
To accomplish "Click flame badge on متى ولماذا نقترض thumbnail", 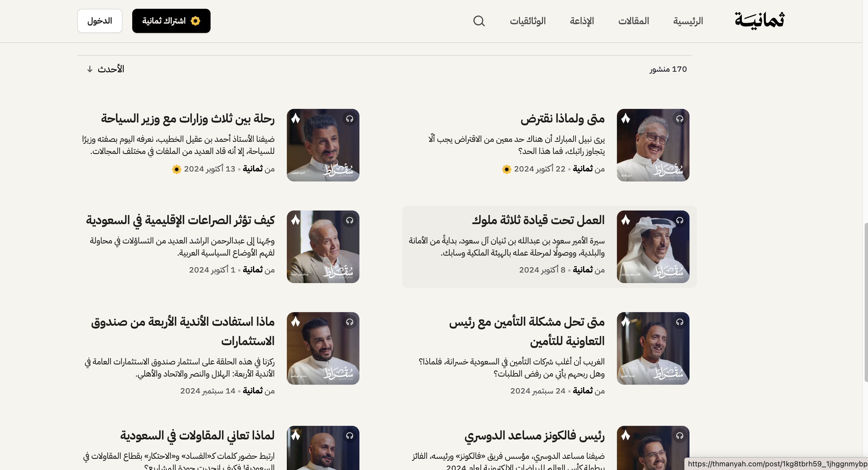I will [626, 118].
